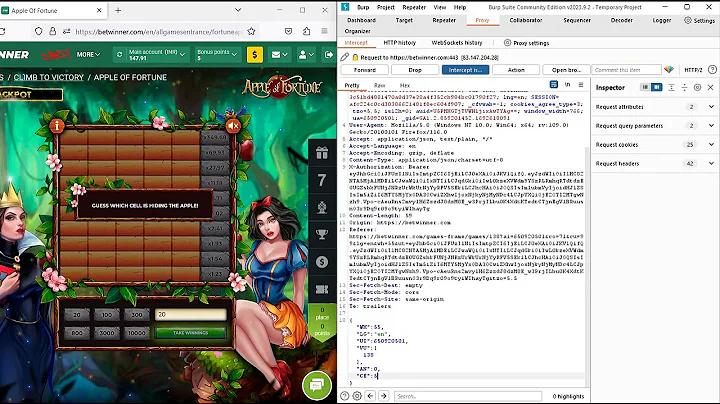Close the Apple Of Fortune tab

99,10
